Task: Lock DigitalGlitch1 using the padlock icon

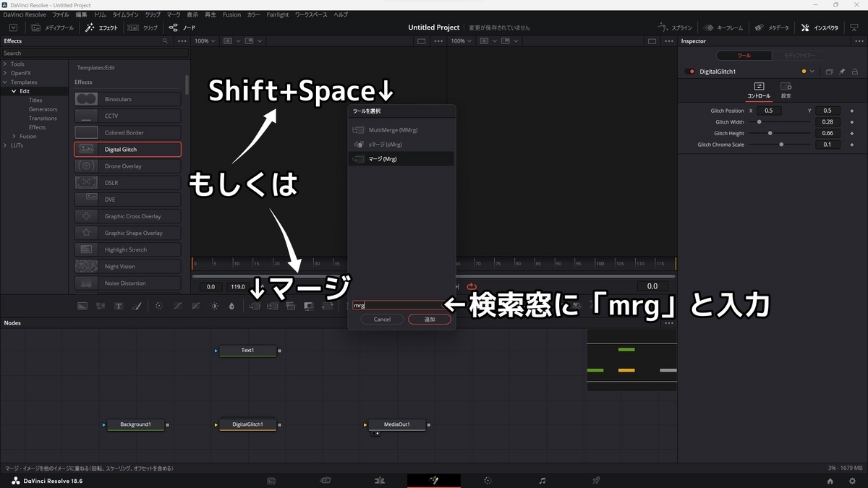Action: 854,72
